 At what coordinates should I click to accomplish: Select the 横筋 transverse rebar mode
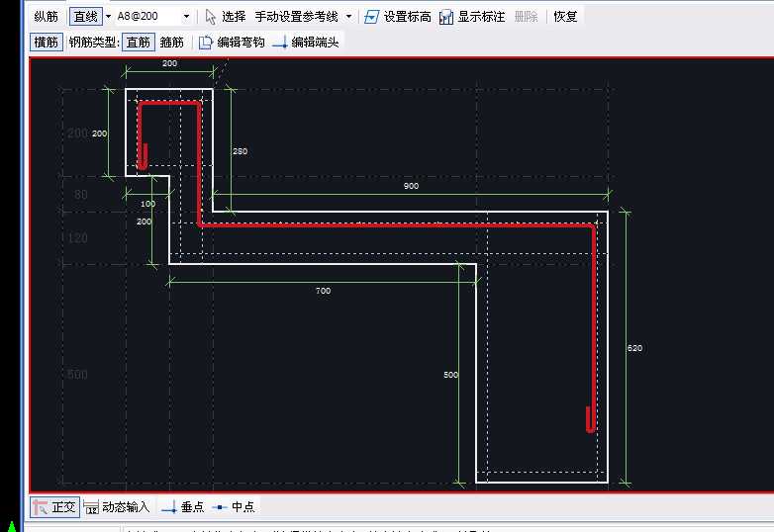(46, 43)
